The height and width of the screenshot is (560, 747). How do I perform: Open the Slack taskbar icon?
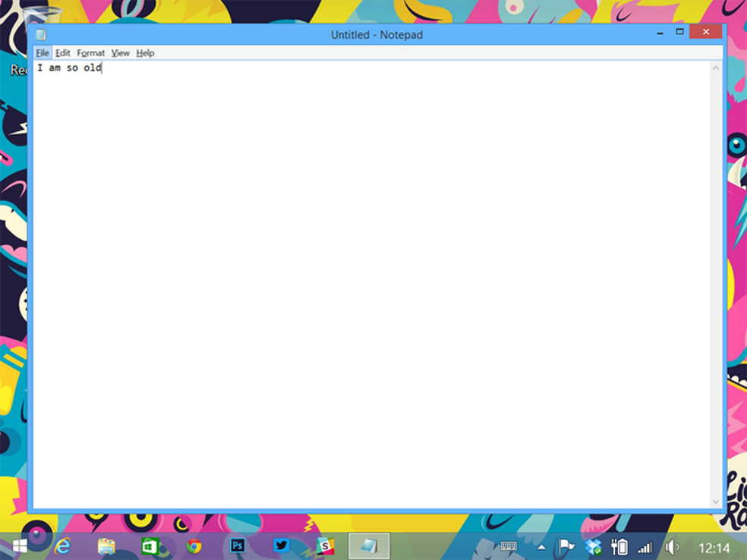pos(325,546)
